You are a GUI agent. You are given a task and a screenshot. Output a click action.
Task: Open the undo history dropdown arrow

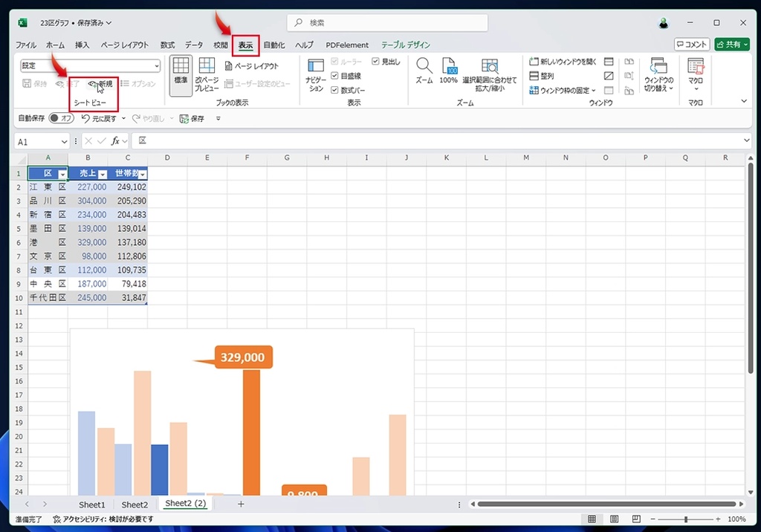123,118
